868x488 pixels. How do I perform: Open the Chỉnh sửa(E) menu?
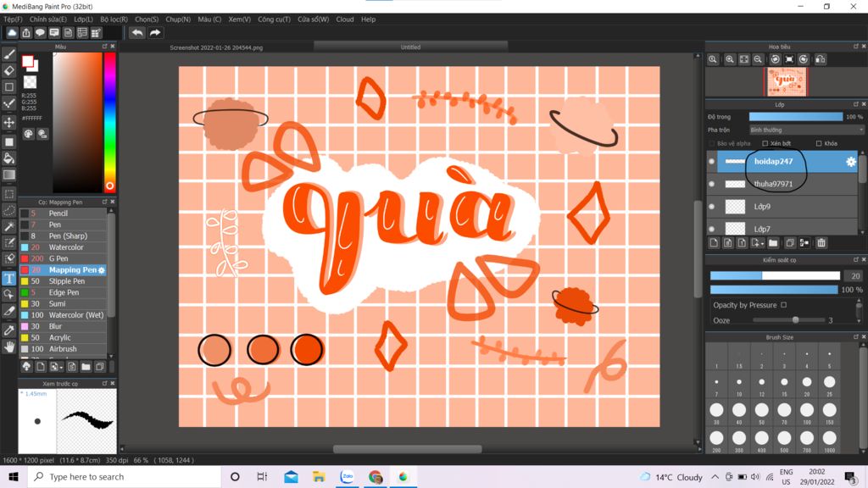(48, 19)
